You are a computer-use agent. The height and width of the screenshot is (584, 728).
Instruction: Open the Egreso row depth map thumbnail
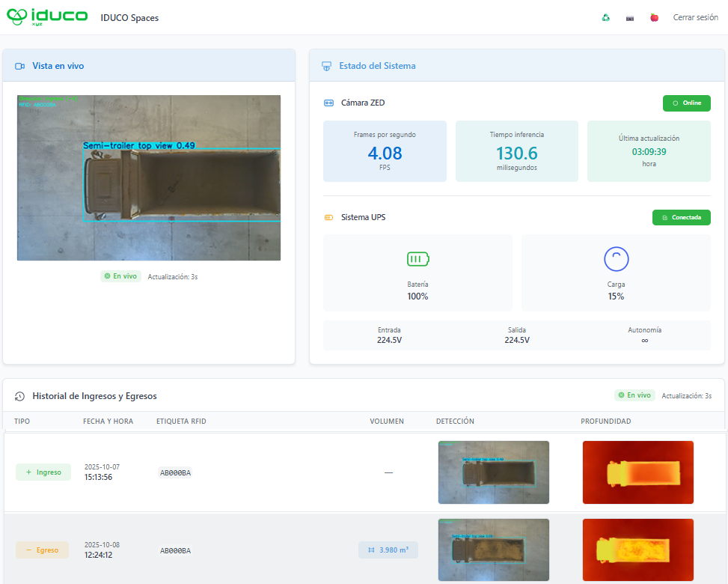(637, 550)
